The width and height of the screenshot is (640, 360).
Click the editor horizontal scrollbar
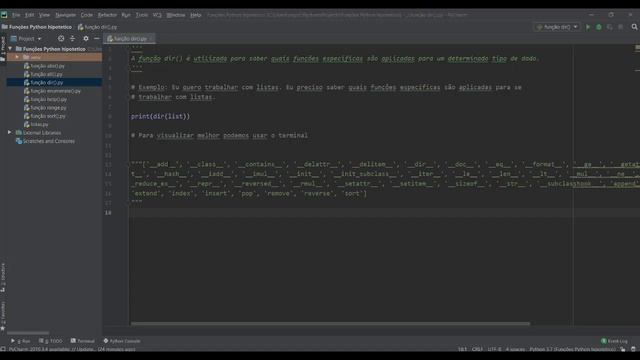[330, 324]
